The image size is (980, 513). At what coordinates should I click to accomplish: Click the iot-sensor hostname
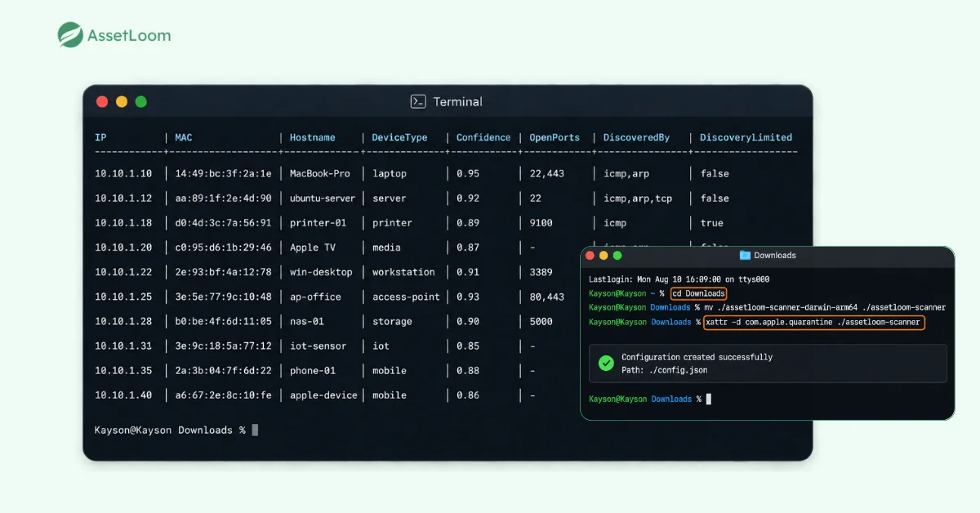click(x=318, y=346)
